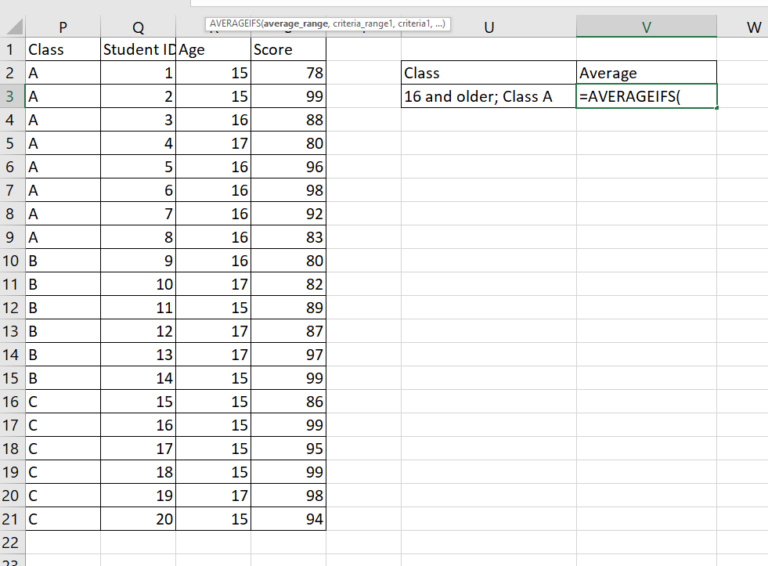The height and width of the screenshot is (566, 768).
Task: Select the Student ID title cell
Action: pos(138,49)
